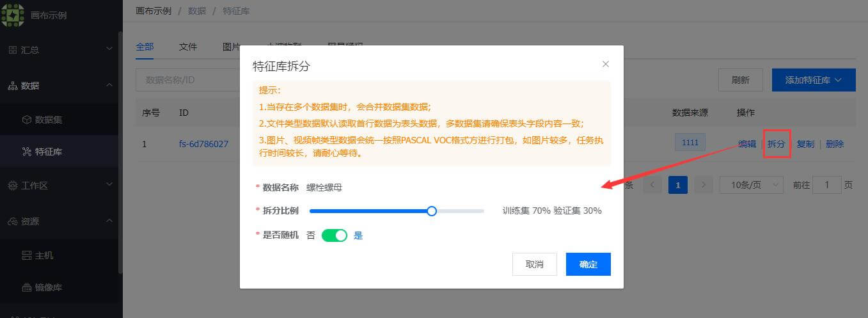This screenshot has width=868, height=318.
Task: Click the 拆分比例 slider track
Action: coord(397,211)
